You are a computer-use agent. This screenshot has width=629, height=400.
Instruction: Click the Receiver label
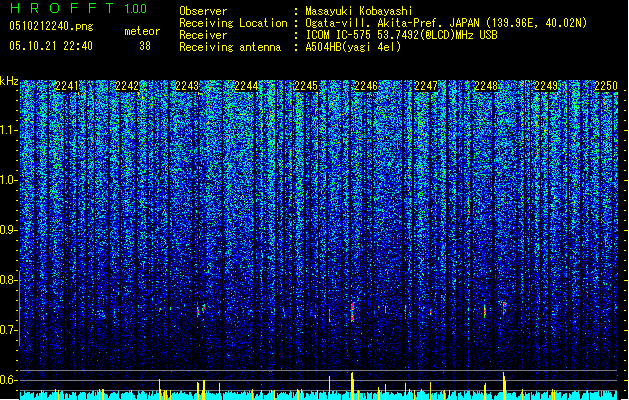click(x=203, y=35)
